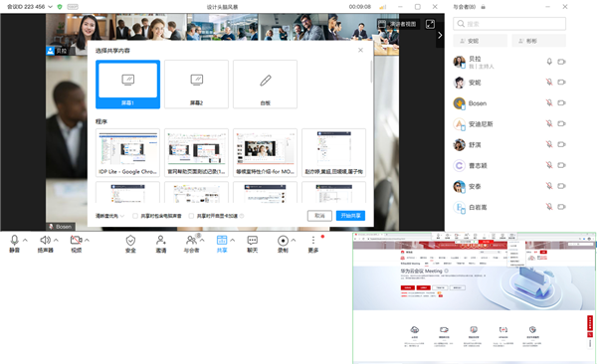The width and height of the screenshot is (597, 364).
Task: Click the 录制 record icon
Action: click(283, 241)
